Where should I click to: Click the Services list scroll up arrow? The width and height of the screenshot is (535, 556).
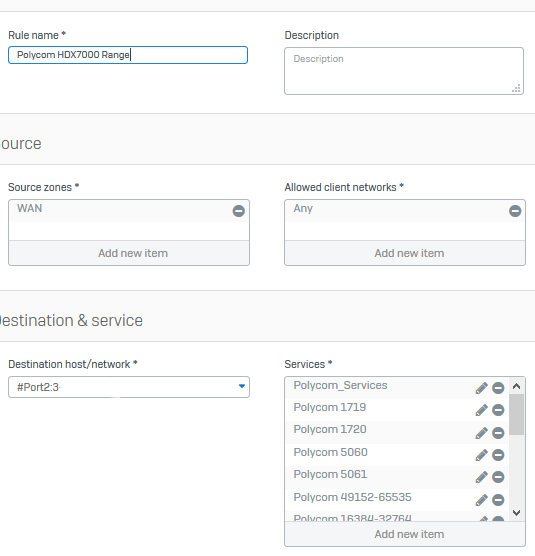[517, 386]
